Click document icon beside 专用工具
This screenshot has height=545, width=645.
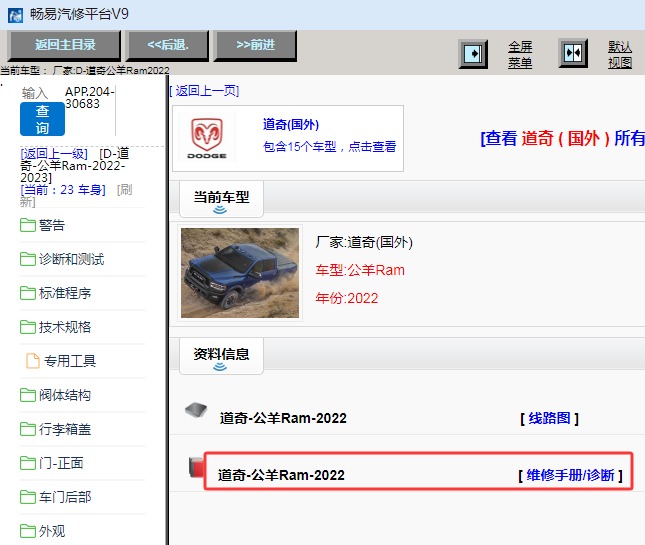click(33, 361)
